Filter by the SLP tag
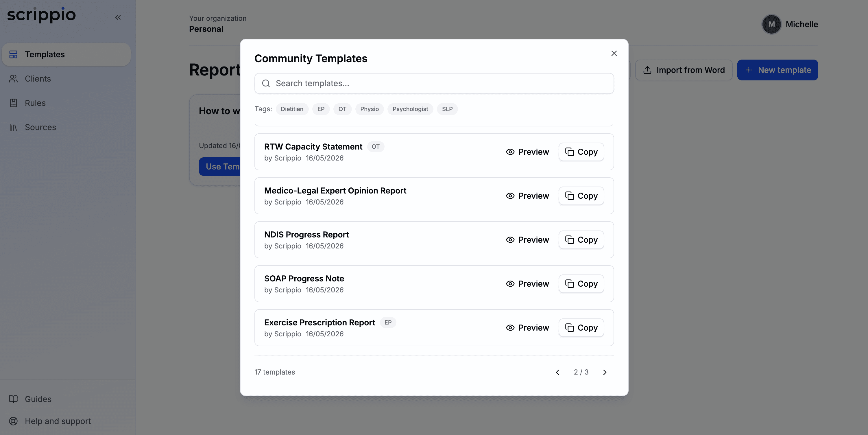Image resolution: width=868 pixels, height=435 pixels. [447, 109]
